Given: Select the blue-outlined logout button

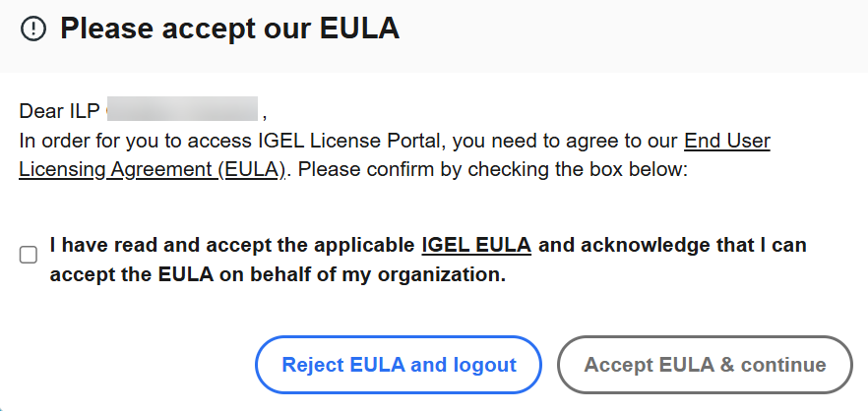Looking at the screenshot, I should [x=399, y=365].
